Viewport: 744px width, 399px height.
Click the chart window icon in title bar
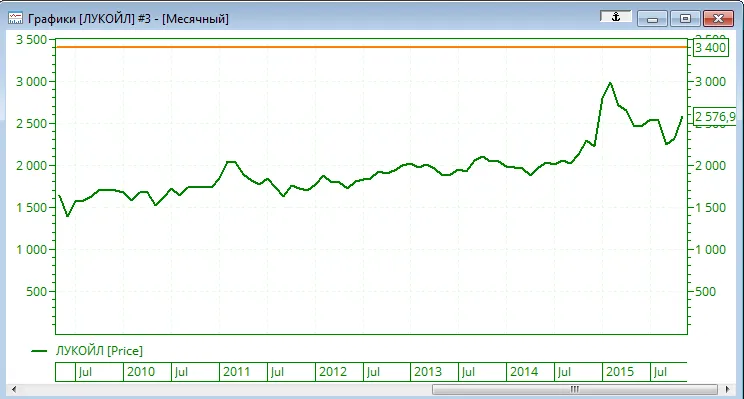pyautogui.click(x=15, y=19)
